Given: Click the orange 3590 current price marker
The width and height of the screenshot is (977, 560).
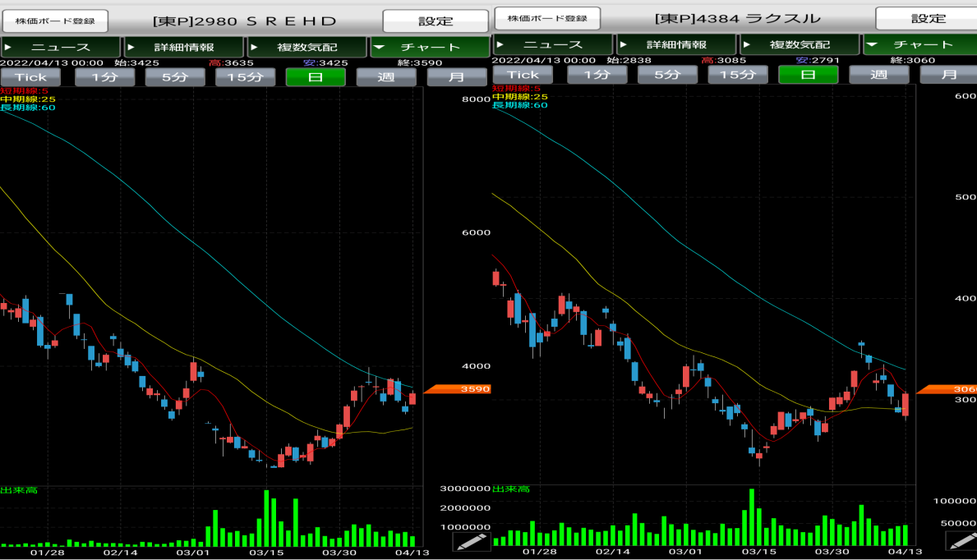Looking at the screenshot, I should (457, 389).
